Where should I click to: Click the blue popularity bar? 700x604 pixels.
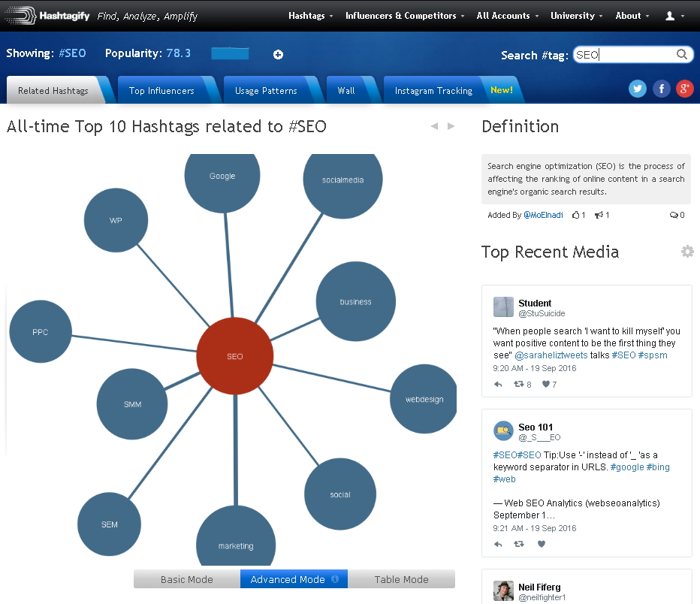point(230,54)
